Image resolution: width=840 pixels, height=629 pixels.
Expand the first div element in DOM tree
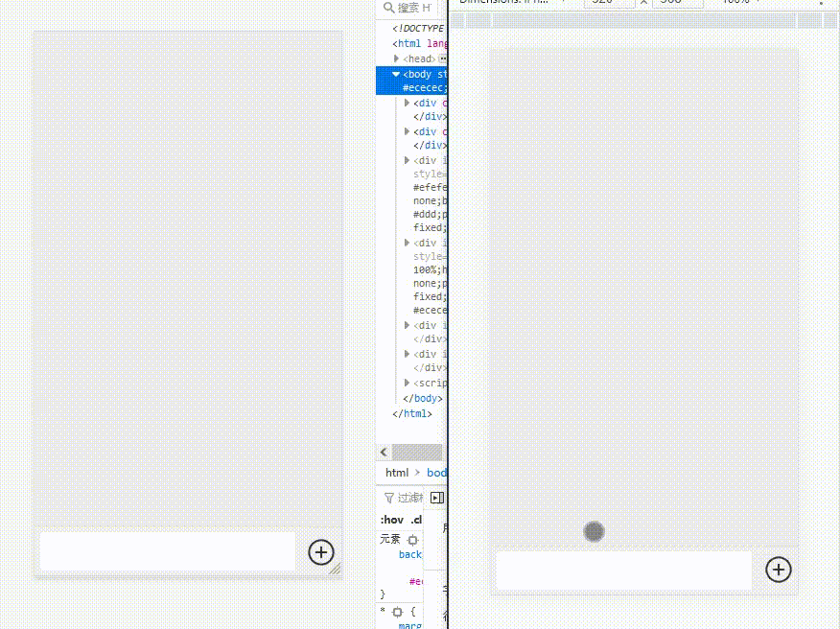[x=407, y=103]
